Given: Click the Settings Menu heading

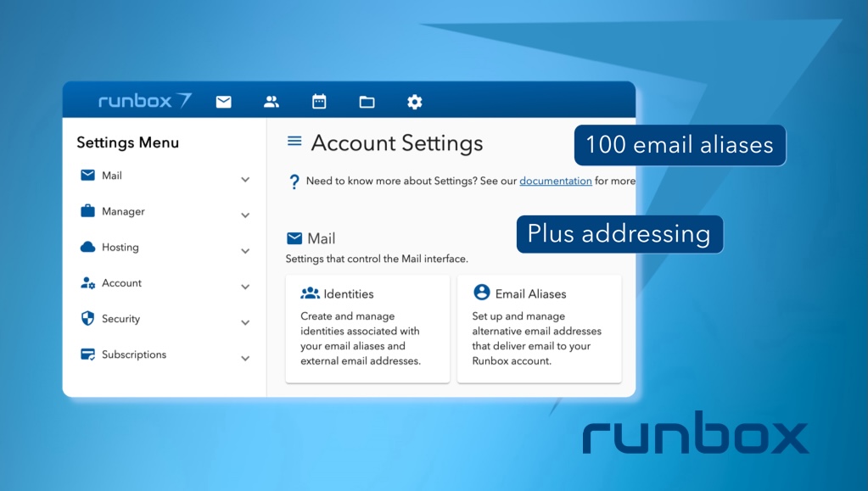Looking at the screenshot, I should [x=128, y=142].
